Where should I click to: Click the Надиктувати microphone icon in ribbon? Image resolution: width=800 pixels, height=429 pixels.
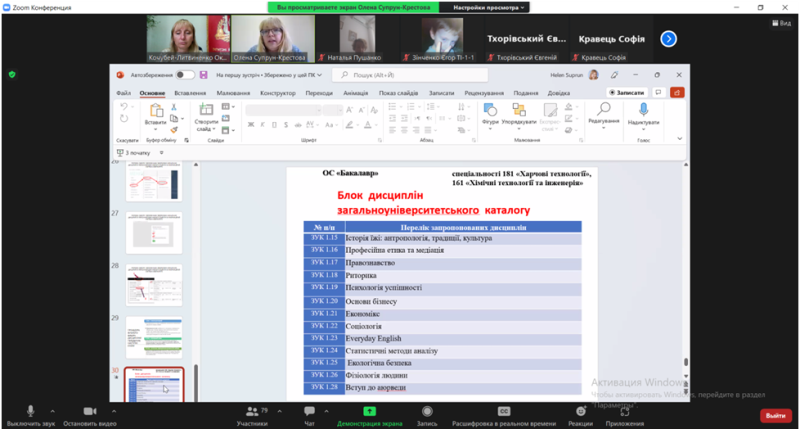(643, 110)
